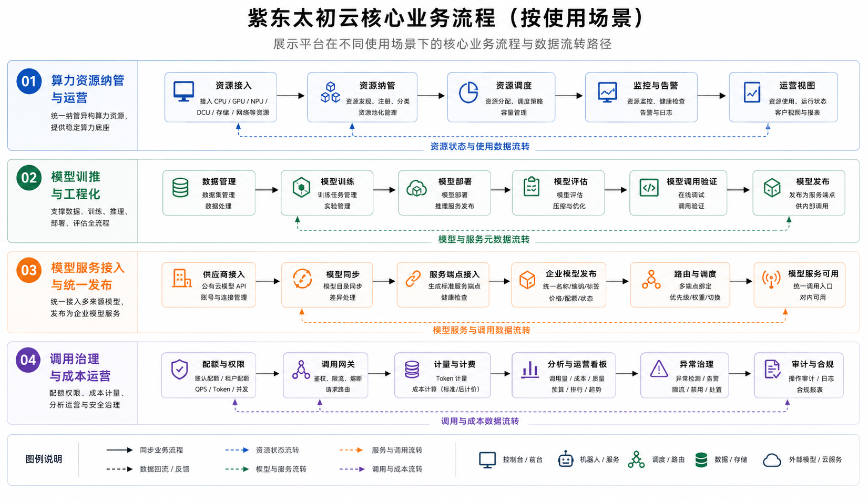Click the hexagon icon in 模型训练 card
Screen dimensions: 868x501
pos(301,188)
